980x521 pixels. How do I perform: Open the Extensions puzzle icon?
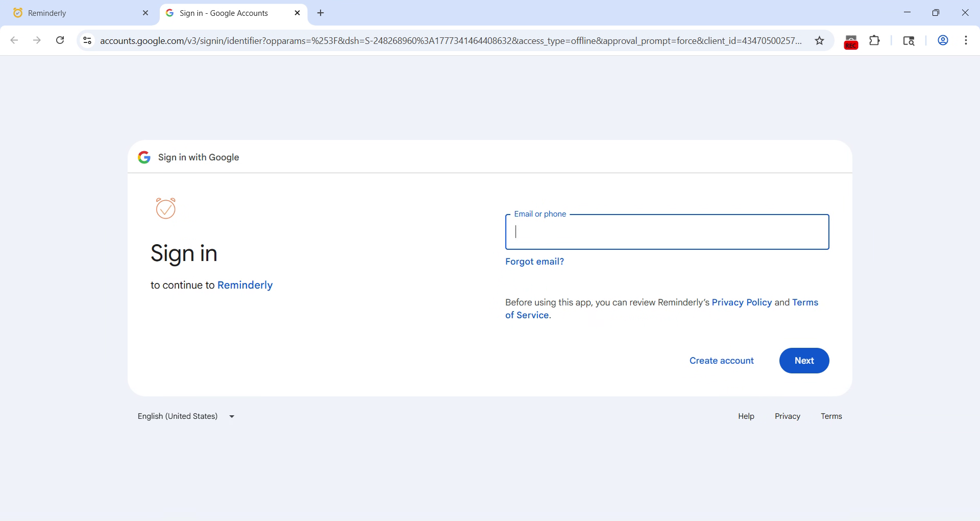click(x=874, y=40)
